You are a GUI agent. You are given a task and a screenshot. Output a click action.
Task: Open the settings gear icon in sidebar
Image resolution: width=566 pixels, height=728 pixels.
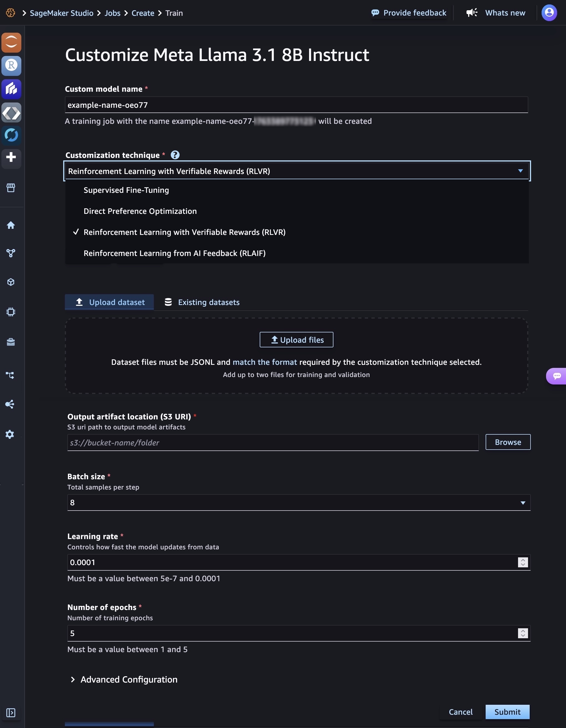click(10, 434)
